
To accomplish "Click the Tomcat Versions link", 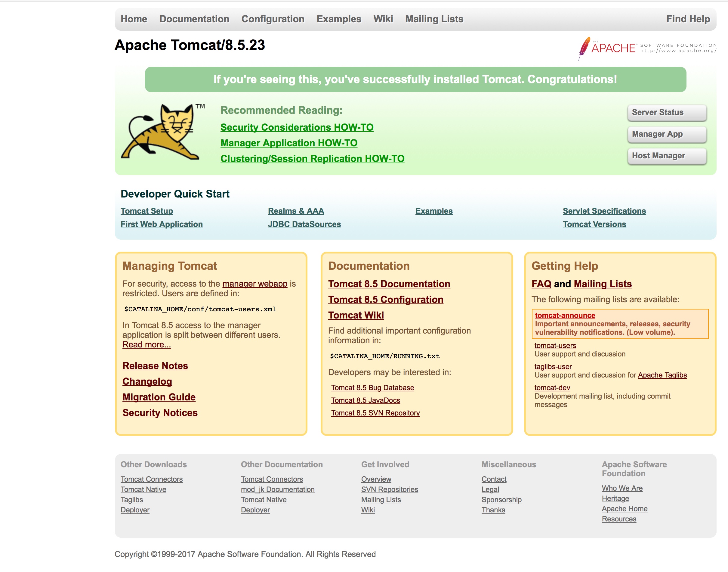I will click(x=594, y=224).
